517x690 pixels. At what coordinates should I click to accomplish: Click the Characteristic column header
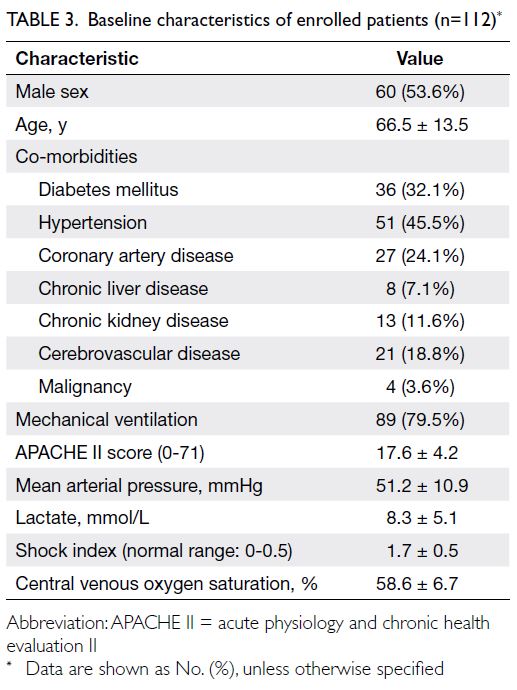(77, 59)
